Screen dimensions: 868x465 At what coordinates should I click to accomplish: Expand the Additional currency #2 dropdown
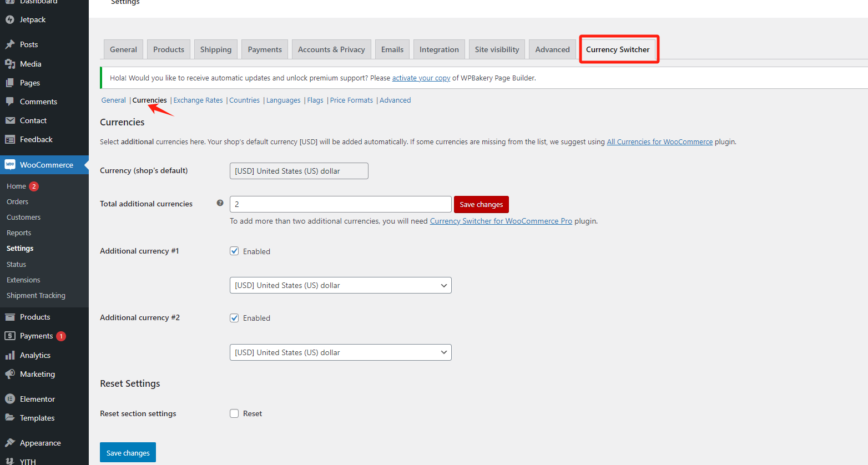(340, 352)
